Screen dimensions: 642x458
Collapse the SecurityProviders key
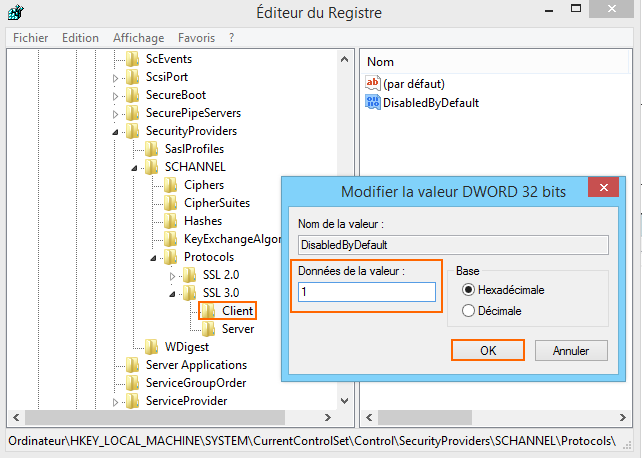pos(115,132)
